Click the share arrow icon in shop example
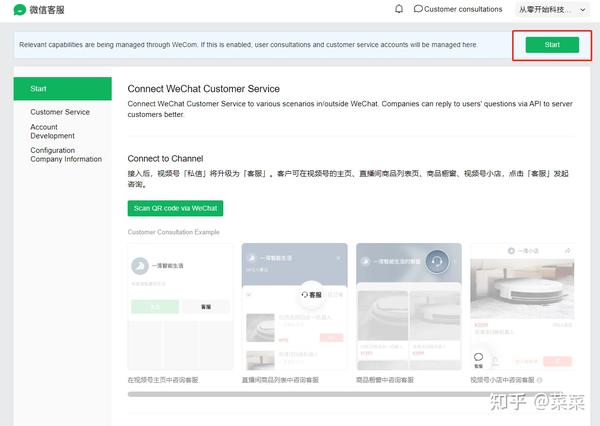Viewport: 600px width, 426px height. [568, 251]
